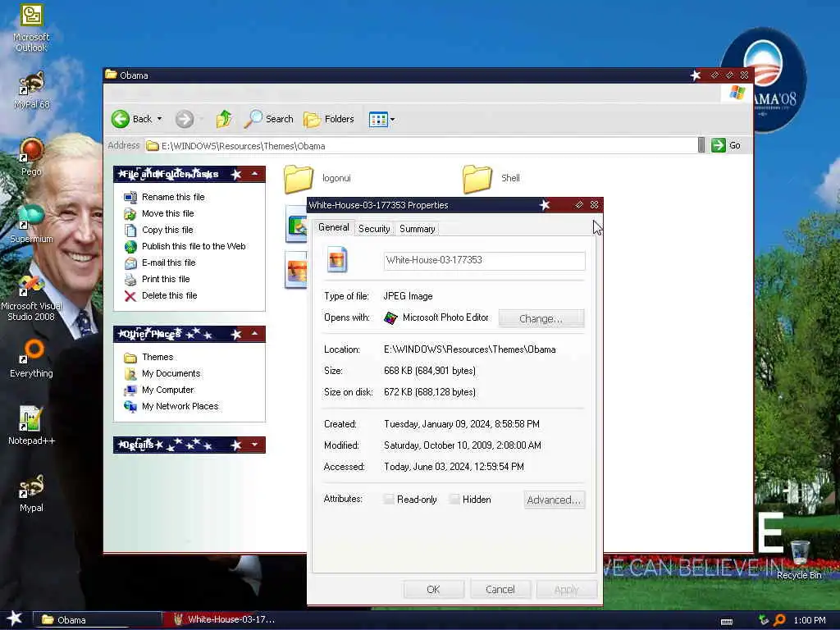The height and width of the screenshot is (630, 840).
Task: Switch to Security tab in Properties
Action: point(374,229)
